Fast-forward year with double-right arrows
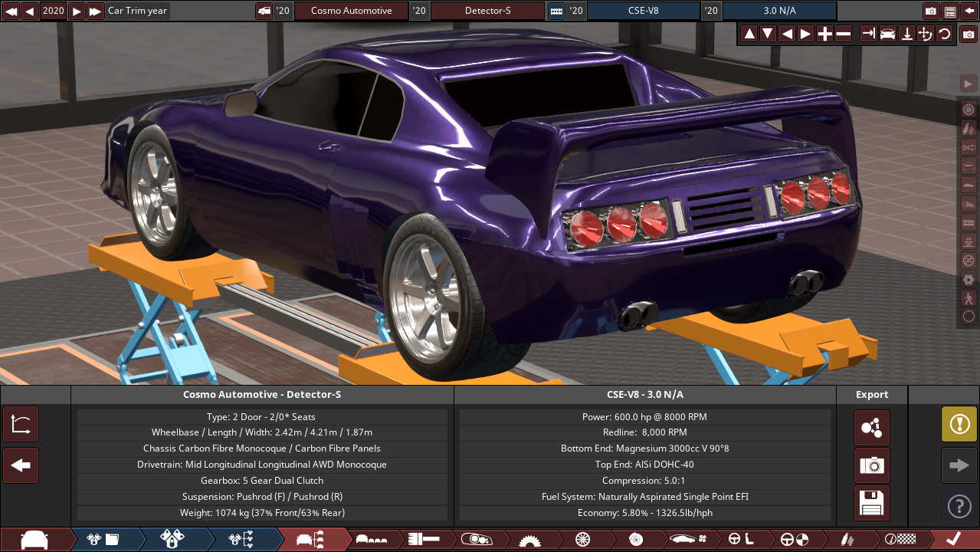The image size is (980, 552). coord(95,11)
